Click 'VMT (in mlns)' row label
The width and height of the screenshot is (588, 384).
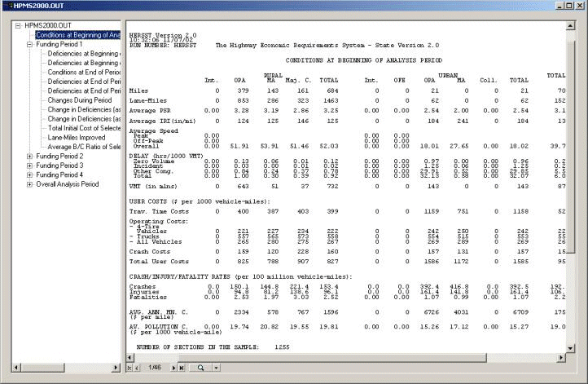[153, 186]
